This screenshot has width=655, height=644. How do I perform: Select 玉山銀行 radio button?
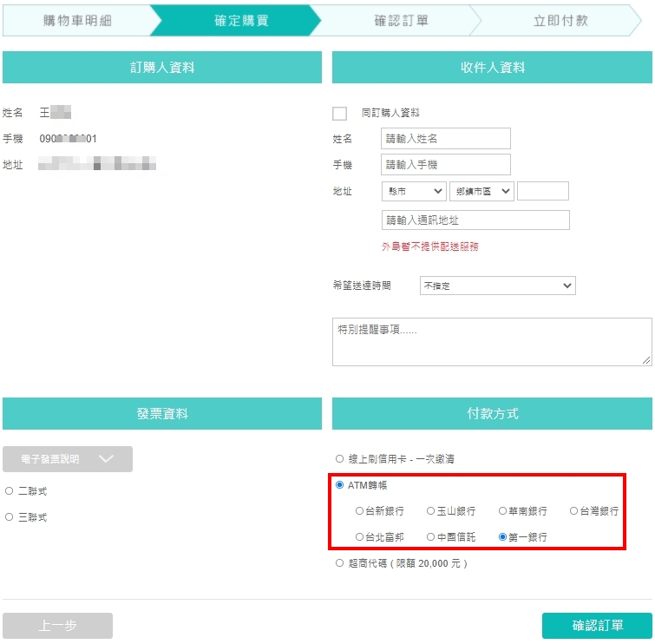click(x=430, y=510)
